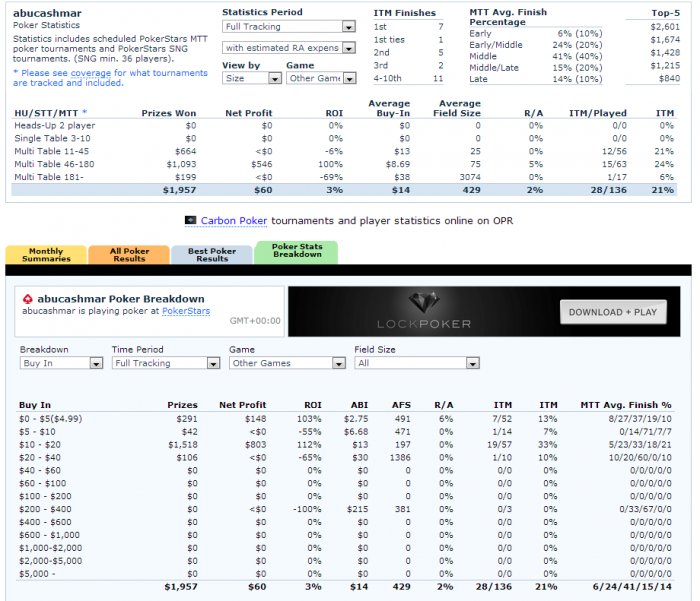Select the 'Multi Table 46-180' row label
This screenshot has width=700, height=601.
pyautogui.click(x=54, y=164)
